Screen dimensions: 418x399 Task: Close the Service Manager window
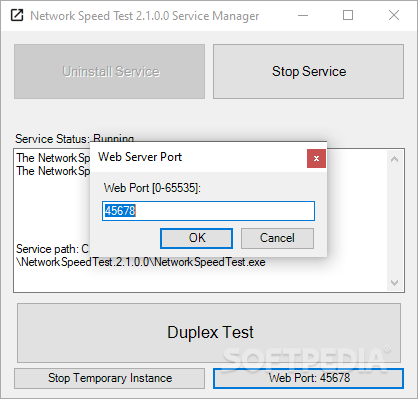pos(394,15)
